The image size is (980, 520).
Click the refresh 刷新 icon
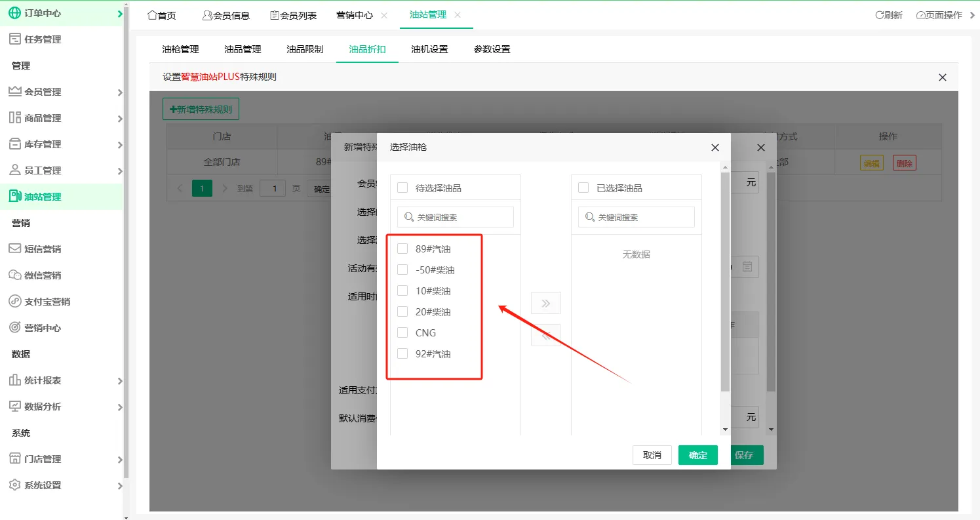[880, 15]
